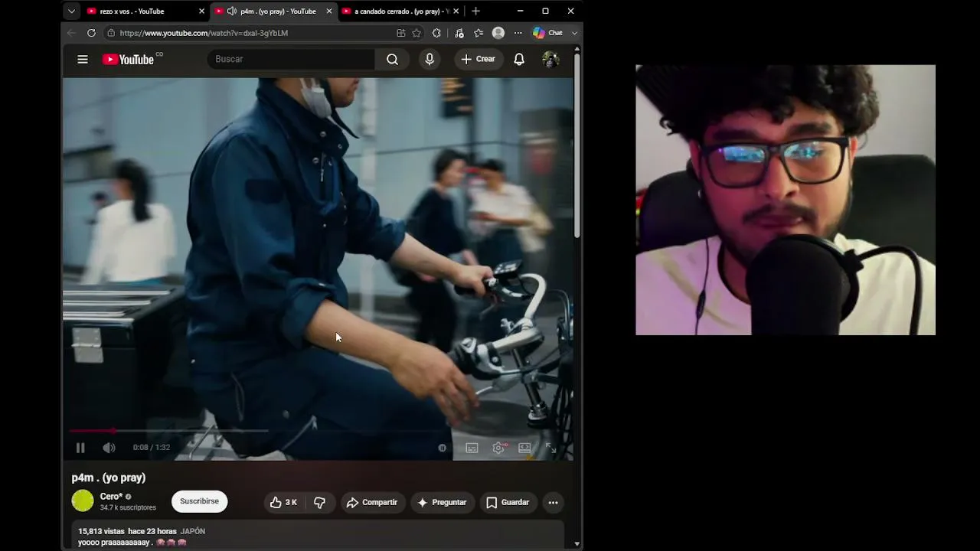Click the 'yoooo praaaaaaaaay' description line
The width and height of the screenshot is (980, 551).
132,543
